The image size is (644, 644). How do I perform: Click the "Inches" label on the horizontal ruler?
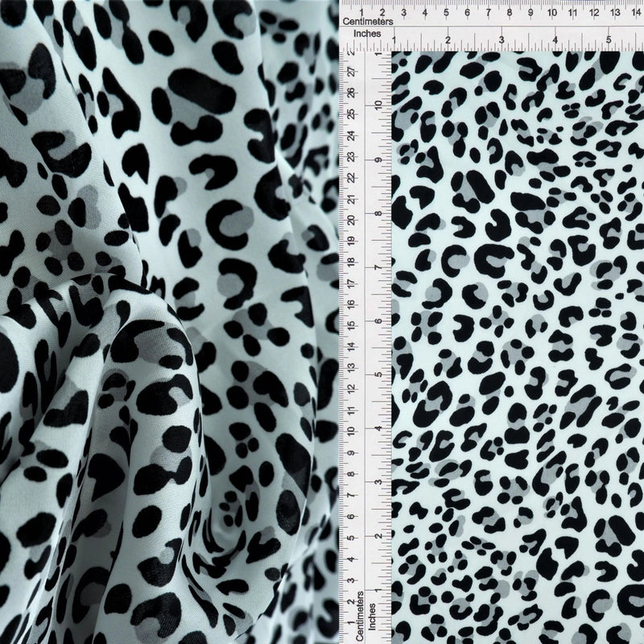[x=367, y=34]
